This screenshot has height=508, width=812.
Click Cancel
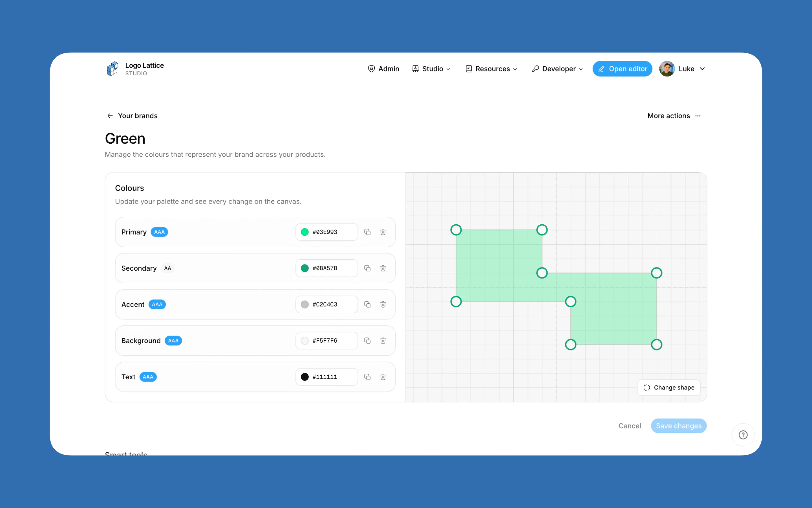coord(630,426)
